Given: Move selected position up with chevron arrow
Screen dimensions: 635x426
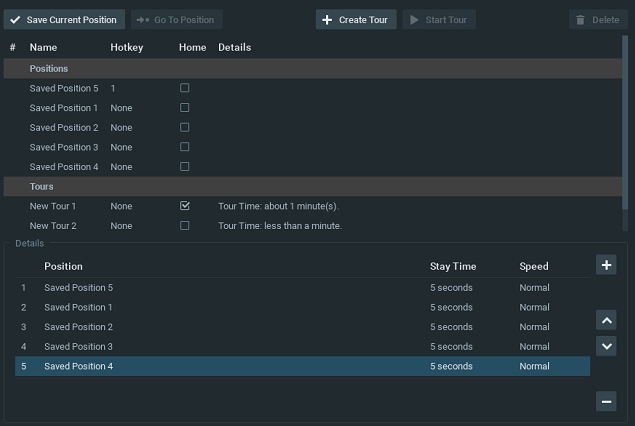Looking at the screenshot, I should coord(606,320).
